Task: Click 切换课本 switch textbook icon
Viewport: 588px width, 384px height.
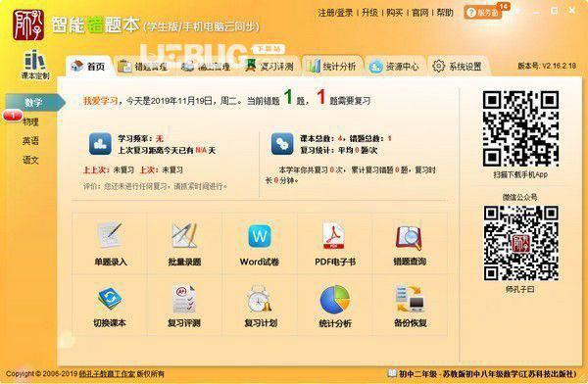Action: pyautogui.click(x=109, y=299)
